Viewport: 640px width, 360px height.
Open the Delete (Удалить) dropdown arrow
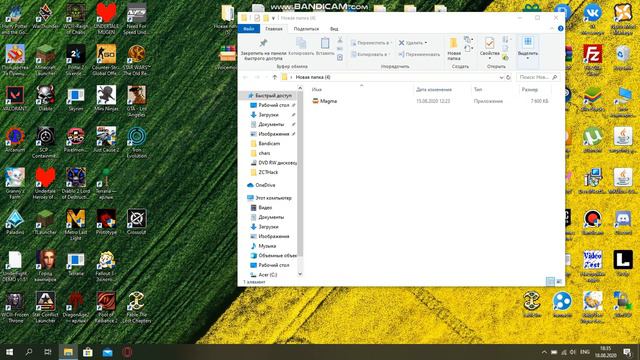(426, 43)
